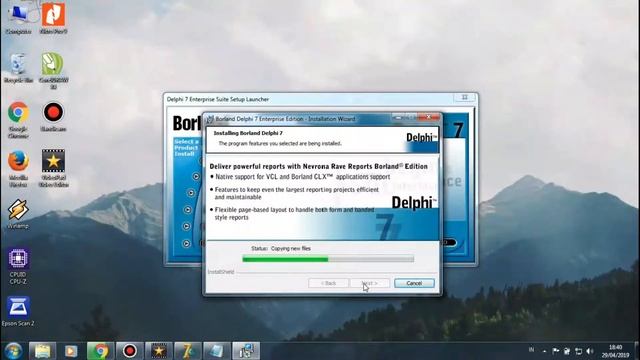This screenshot has width=640, height=360.
Task: Open the Action Center flag icon
Action: pos(556,351)
